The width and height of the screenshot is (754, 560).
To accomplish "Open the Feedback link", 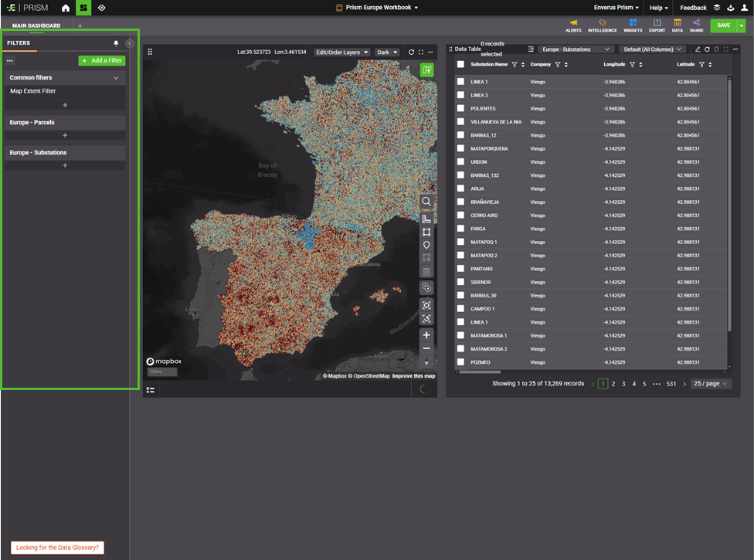I will pos(693,8).
